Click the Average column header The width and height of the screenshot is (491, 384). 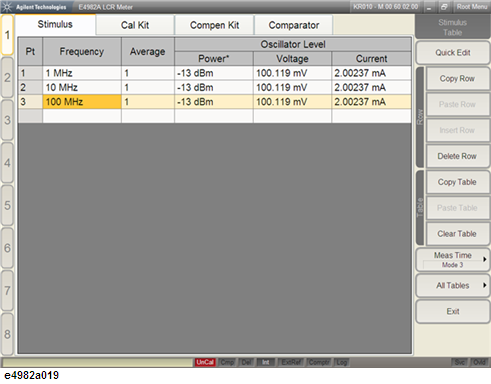tap(148, 52)
